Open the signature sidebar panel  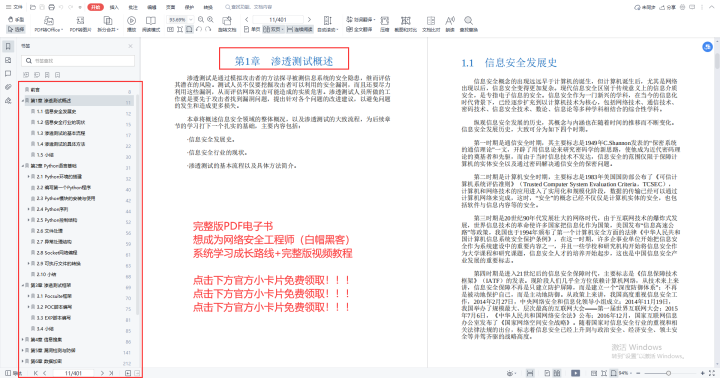(8, 101)
